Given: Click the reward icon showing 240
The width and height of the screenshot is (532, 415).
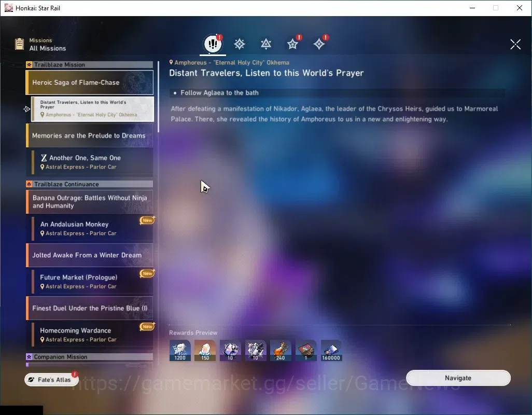Looking at the screenshot, I should click(x=281, y=351).
